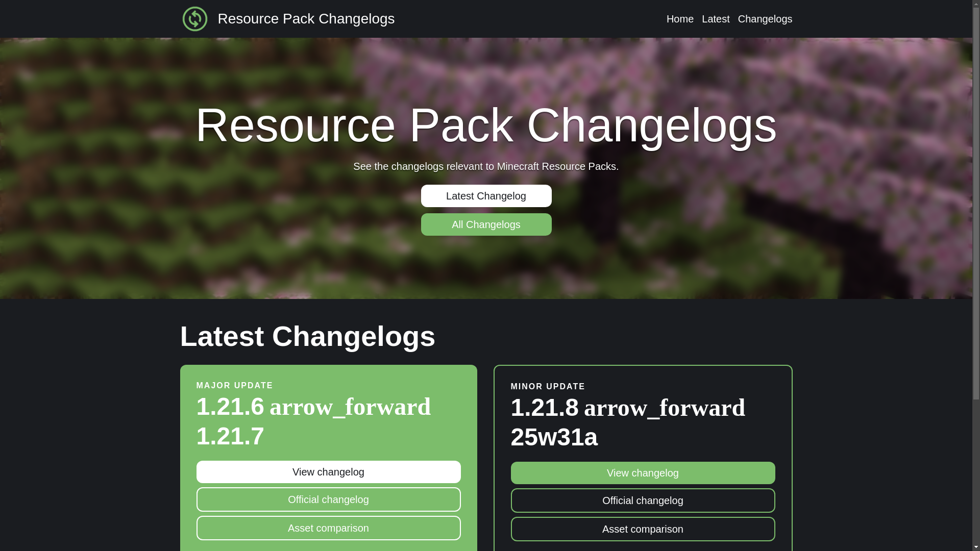The height and width of the screenshot is (551, 980).
Task: Open Latest in navigation bar
Action: (716, 19)
